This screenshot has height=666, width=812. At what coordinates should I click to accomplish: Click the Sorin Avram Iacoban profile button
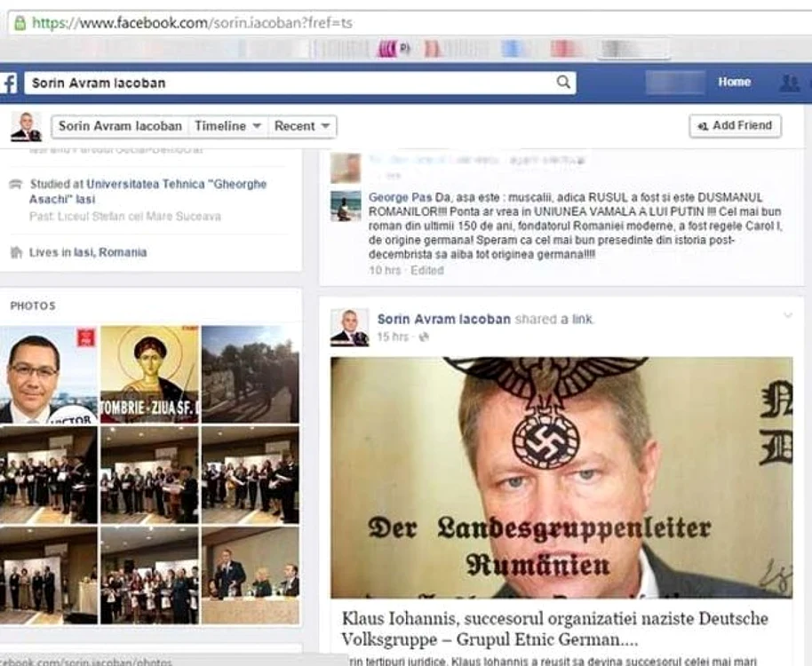click(x=120, y=126)
